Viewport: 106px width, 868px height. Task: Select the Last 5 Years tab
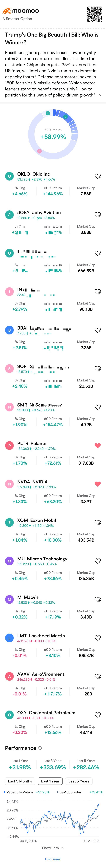click(79, 781)
